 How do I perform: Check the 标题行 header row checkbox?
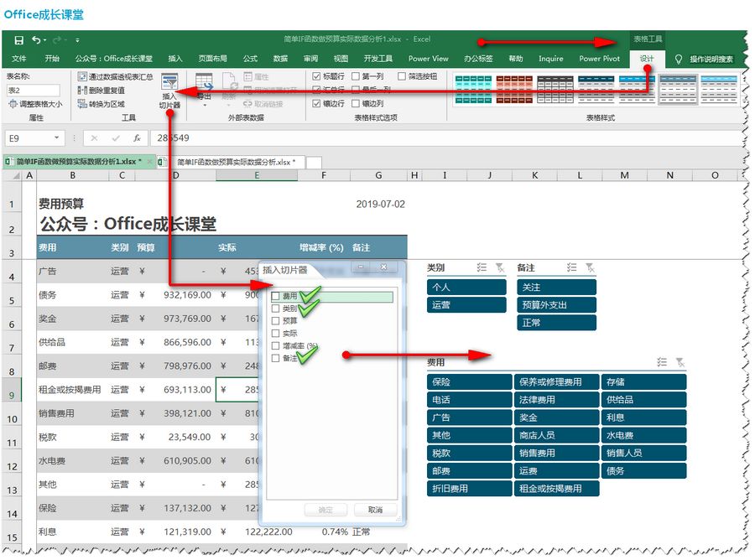(316, 76)
